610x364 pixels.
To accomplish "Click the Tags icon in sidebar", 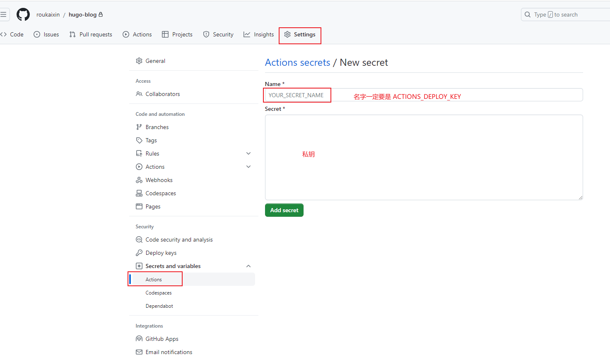I will pos(139,140).
